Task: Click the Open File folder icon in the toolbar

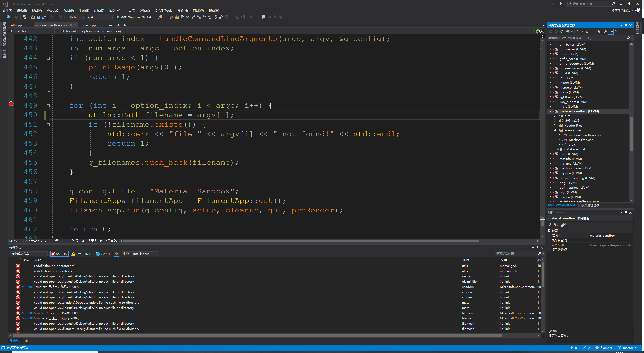Action: pos(33,17)
